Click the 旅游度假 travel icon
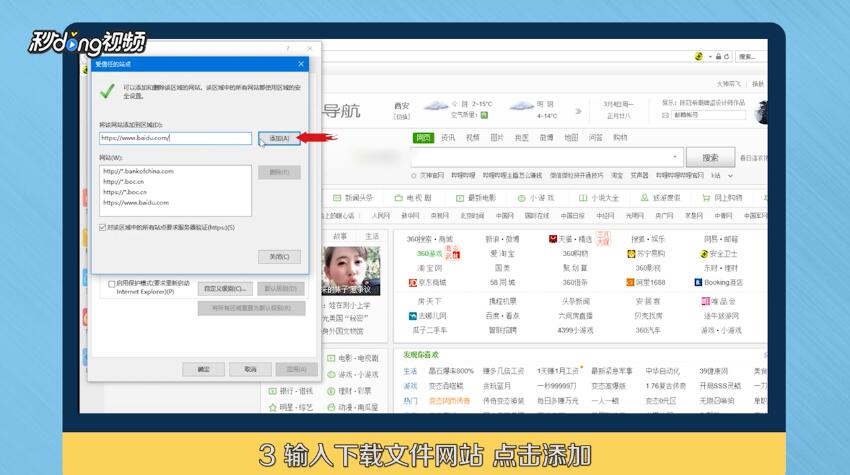The height and width of the screenshot is (475, 850). click(645, 198)
